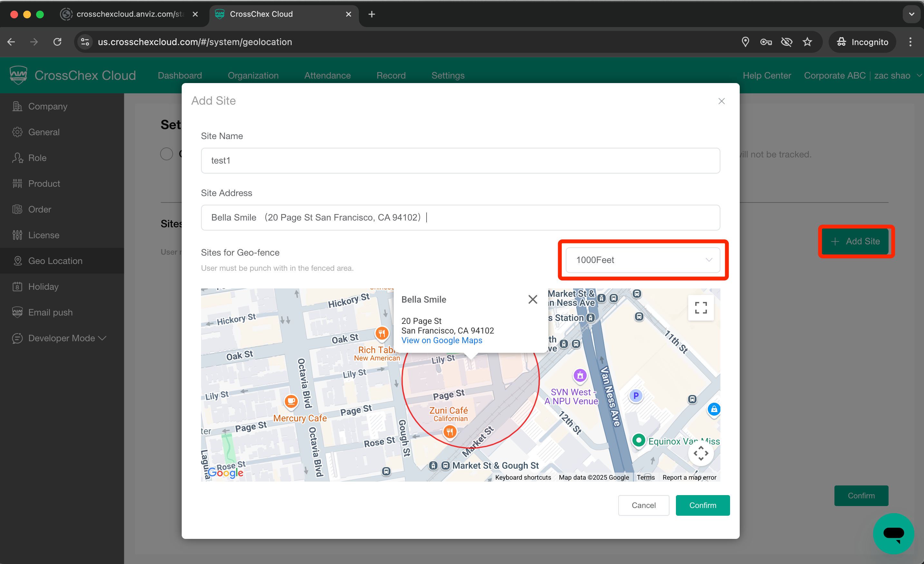Bookmark this page with the star icon

[807, 42]
